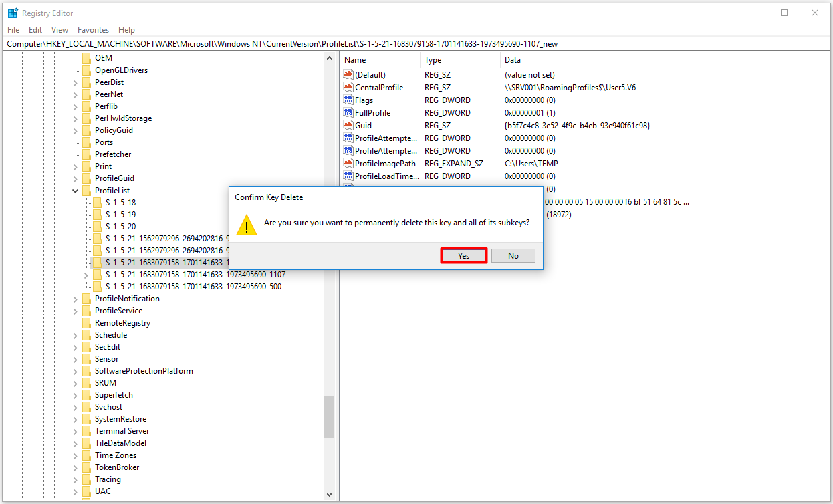
Task: Click the OpenGLDrivers folder icon
Action: coord(86,70)
